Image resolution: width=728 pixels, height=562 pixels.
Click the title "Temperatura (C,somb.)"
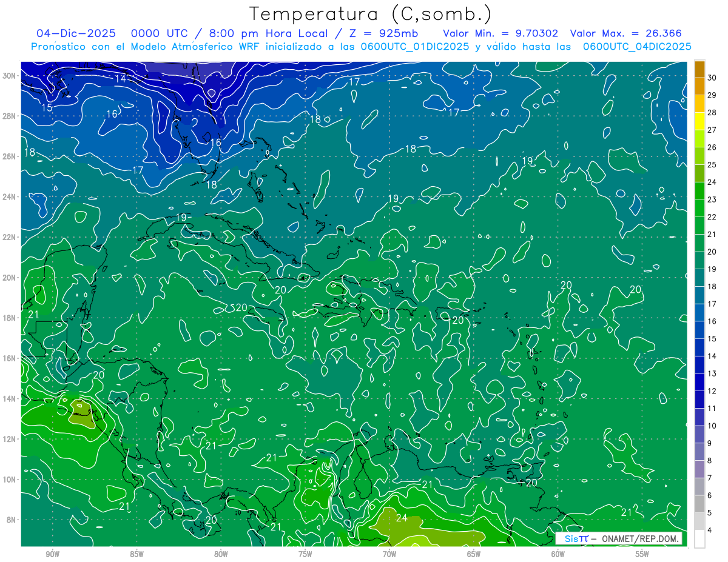[x=371, y=14]
